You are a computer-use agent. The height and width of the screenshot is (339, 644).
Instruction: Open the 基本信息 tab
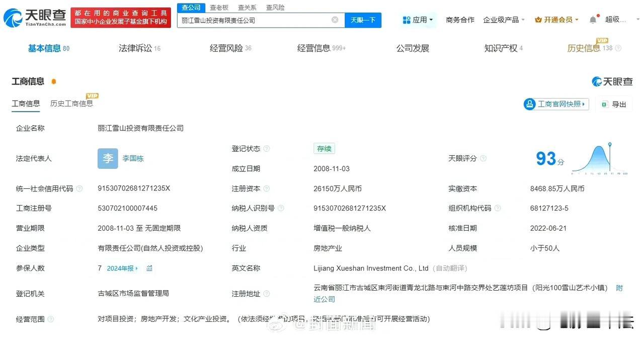click(x=49, y=48)
